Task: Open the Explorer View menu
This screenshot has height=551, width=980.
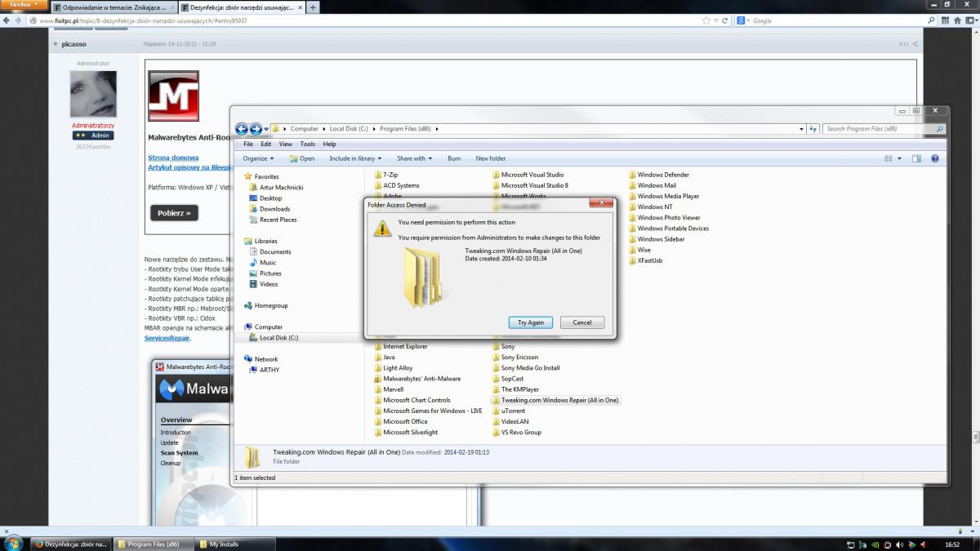Action: [x=286, y=144]
